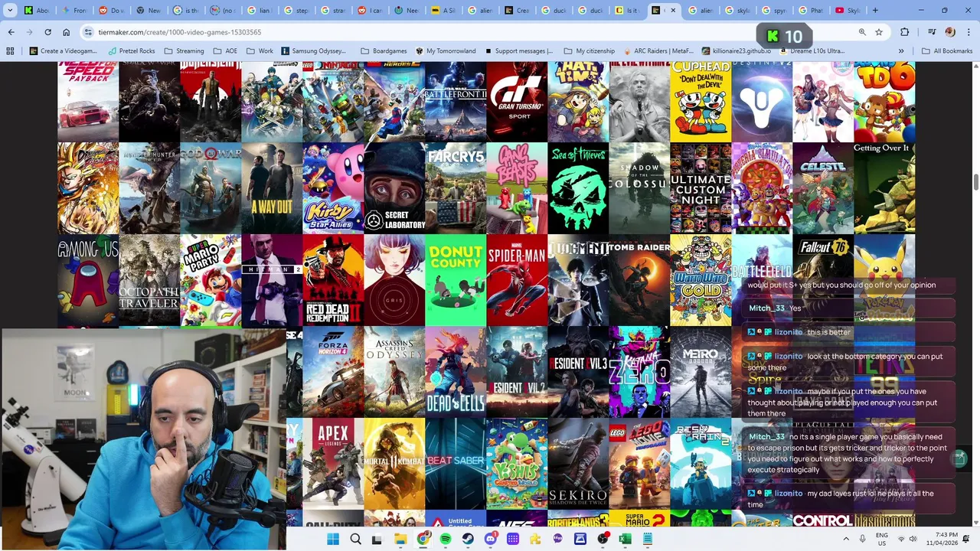The height and width of the screenshot is (551, 980).
Task: Open the AOE bookmarks folder
Action: pyautogui.click(x=225, y=51)
